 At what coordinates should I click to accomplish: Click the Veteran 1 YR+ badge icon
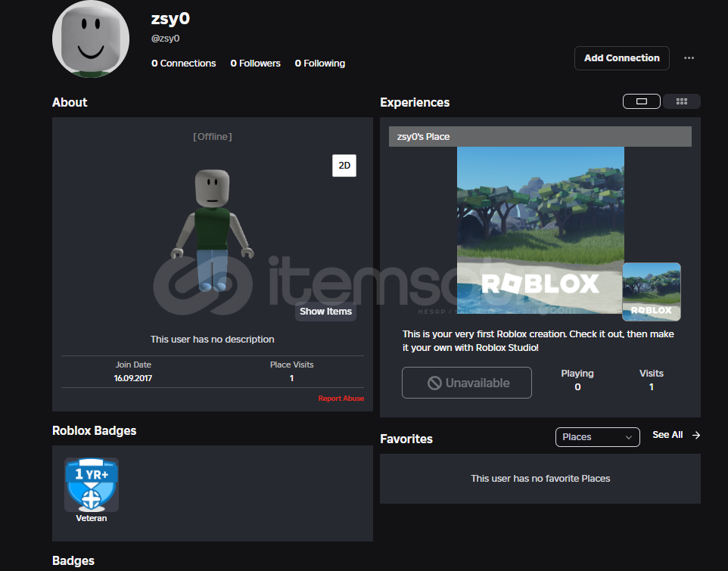[x=92, y=485]
